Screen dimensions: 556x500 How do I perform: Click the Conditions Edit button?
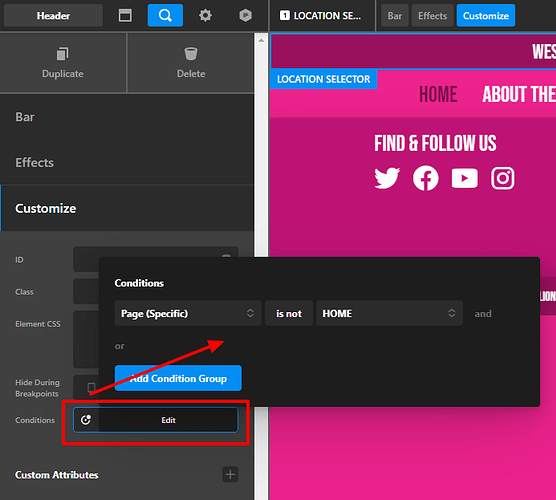[x=156, y=420]
